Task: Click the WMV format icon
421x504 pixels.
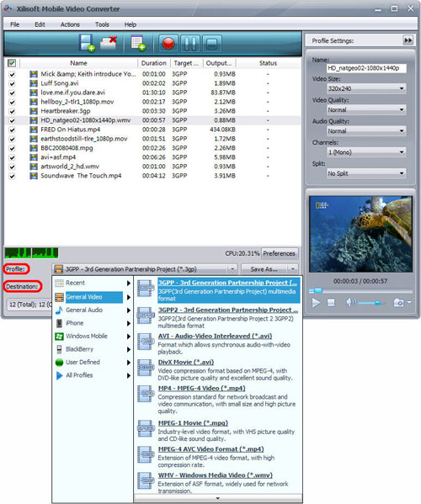Action: click(147, 480)
